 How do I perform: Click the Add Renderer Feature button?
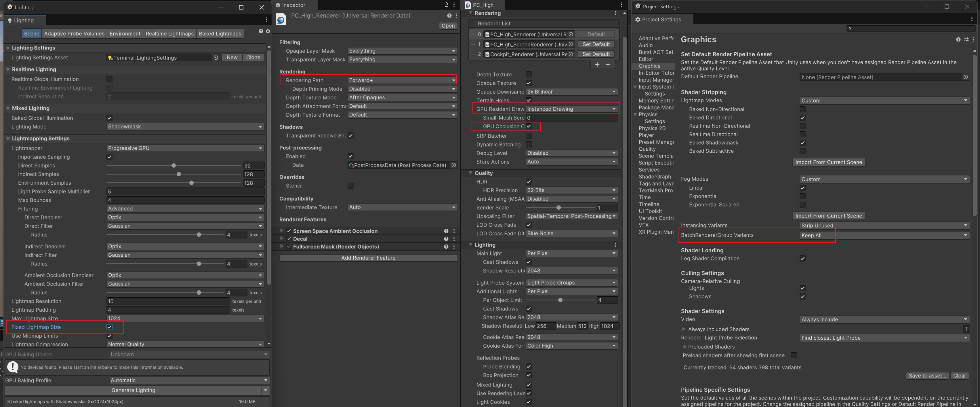click(368, 258)
